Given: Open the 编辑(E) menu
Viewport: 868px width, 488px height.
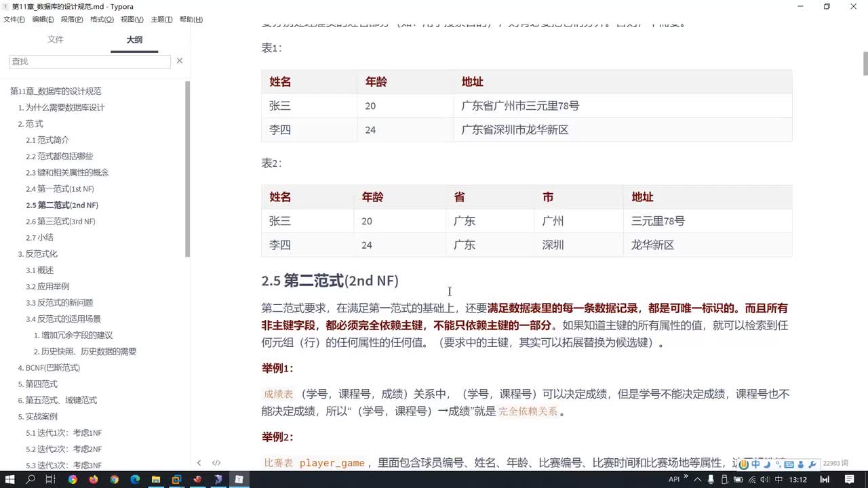Looking at the screenshot, I should pyautogui.click(x=43, y=20).
